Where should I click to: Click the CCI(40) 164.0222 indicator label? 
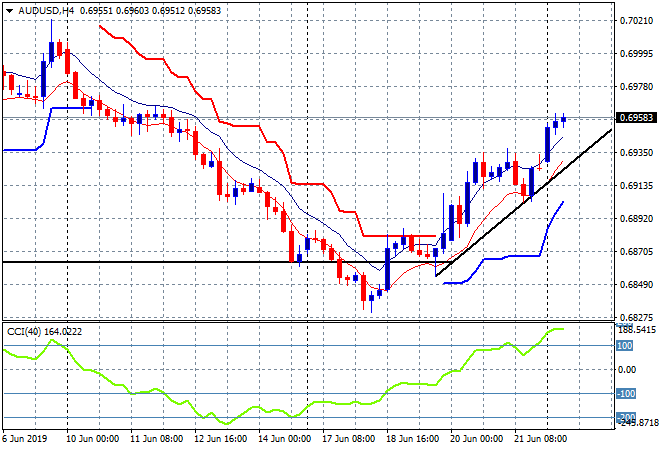(x=45, y=332)
